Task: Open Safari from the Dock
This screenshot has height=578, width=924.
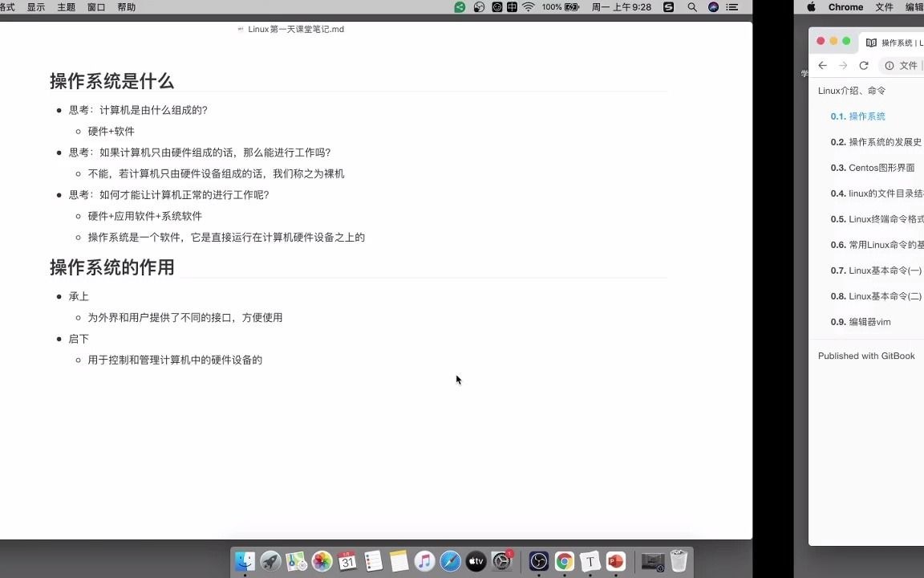Action: [x=450, y=561]
